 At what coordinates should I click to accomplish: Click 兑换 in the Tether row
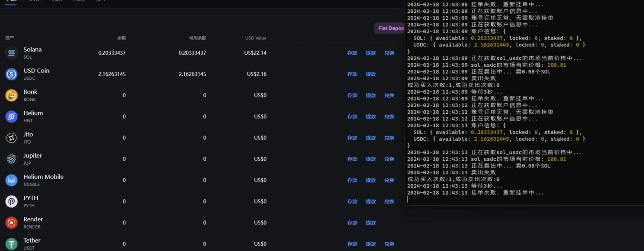pyautogui.click(x=389, y=244)
